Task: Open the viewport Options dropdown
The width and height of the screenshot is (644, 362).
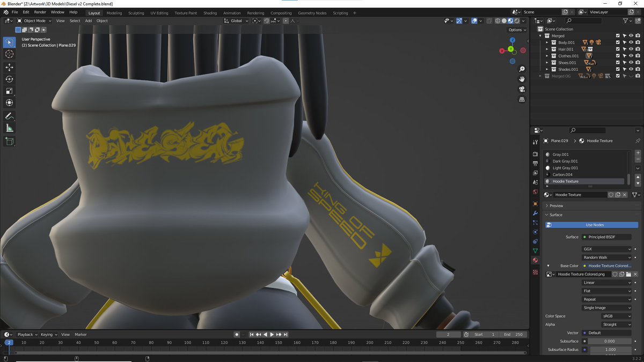Action: pos(517,30)
